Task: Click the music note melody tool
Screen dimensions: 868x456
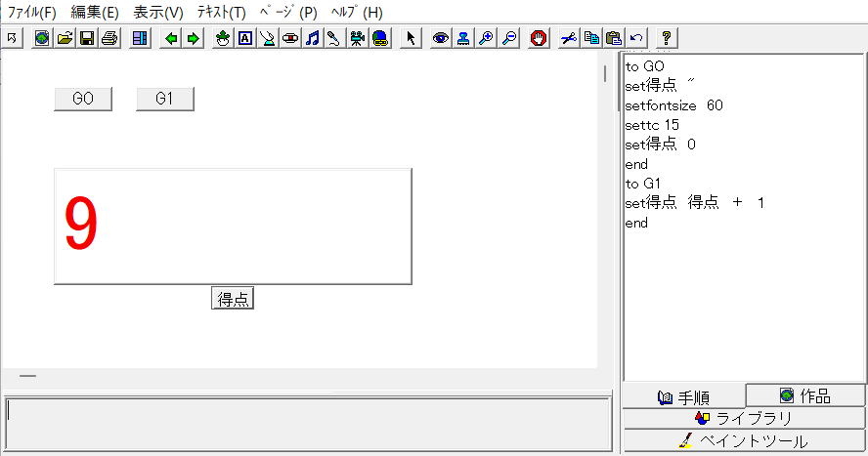Action: 312,38
